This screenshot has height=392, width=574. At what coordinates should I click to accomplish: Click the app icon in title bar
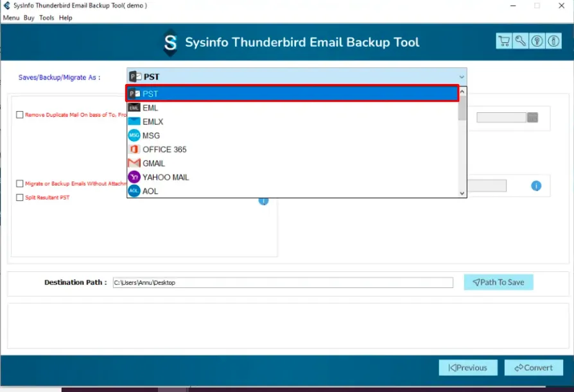click(x=6, y=6)
